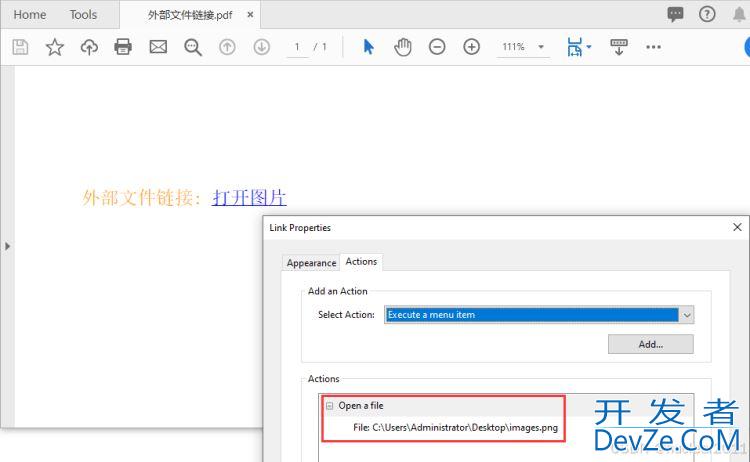
Task: Open more tools ellipsis menu
Action: pos(653,47)
